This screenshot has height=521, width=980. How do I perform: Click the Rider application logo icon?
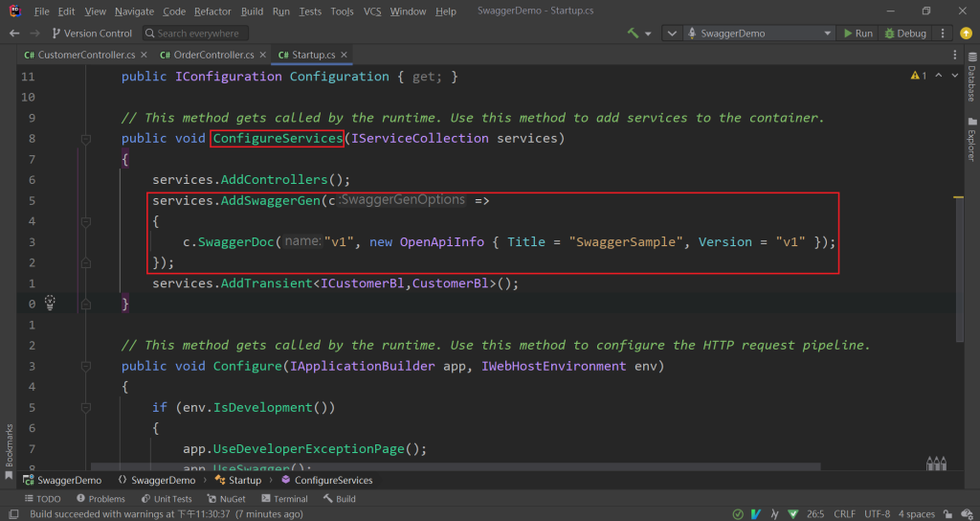pos(14,11)
